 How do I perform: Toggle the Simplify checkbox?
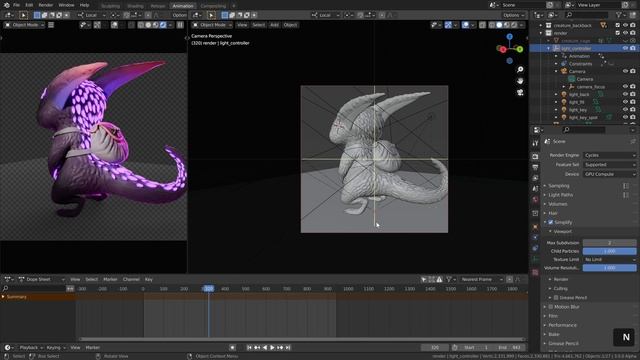pos(551,222)
